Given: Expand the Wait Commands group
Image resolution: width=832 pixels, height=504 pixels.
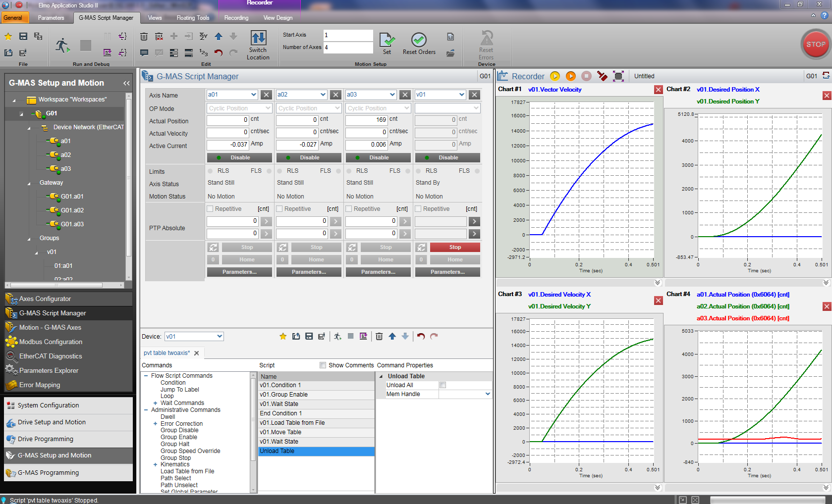Looking at the screenshot, I should [155, 403].
